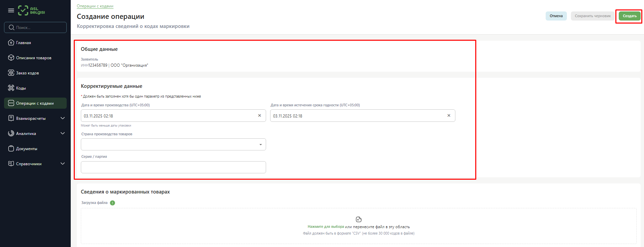The width and height of the screenshot is (644, 247).
Task: Click the hamburger menu icon
Action: point(11,10)
